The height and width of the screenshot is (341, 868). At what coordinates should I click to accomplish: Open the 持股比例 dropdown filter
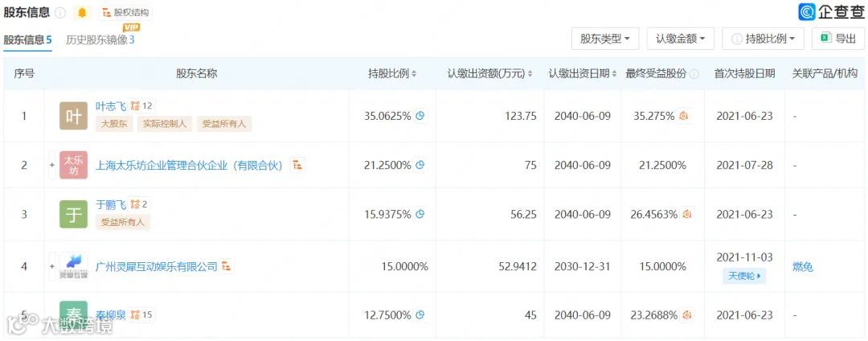[x=764, y=39]
